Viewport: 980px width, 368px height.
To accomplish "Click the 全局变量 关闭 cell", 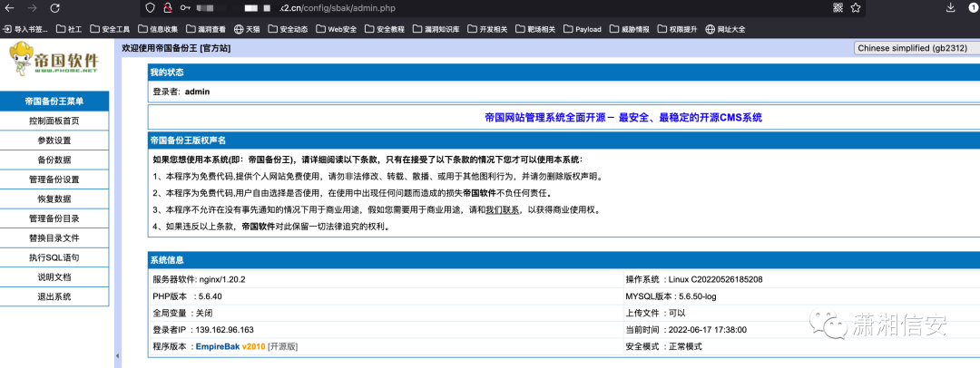I will [386, 313].
